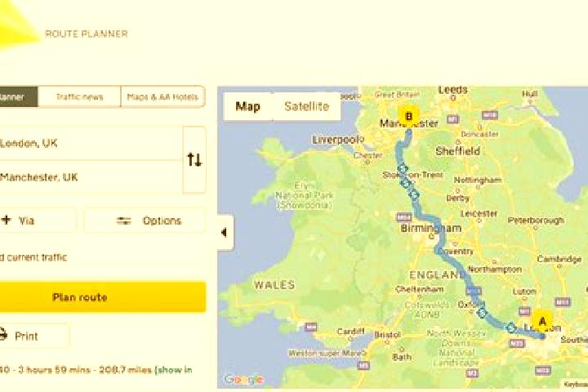Select the yellow B marker at Manchester
588x392 pixels.
pyautogui.click(x=408, y=117)
